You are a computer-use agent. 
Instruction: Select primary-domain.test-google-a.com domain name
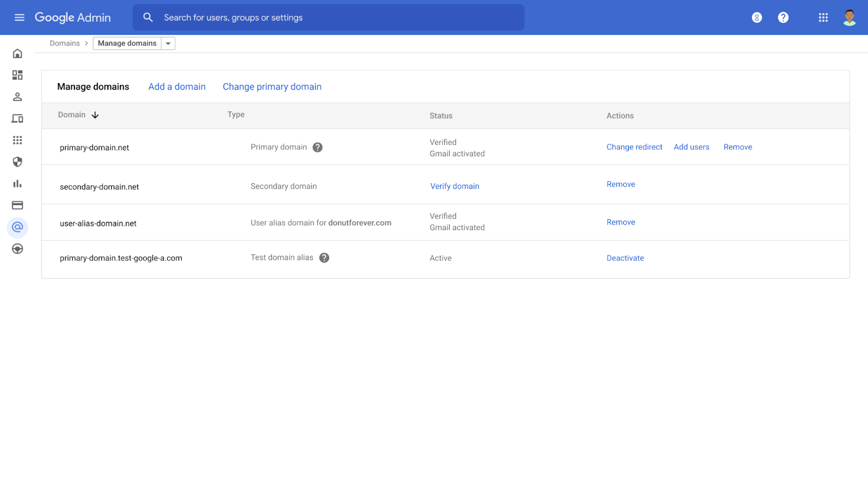(121, 258)
